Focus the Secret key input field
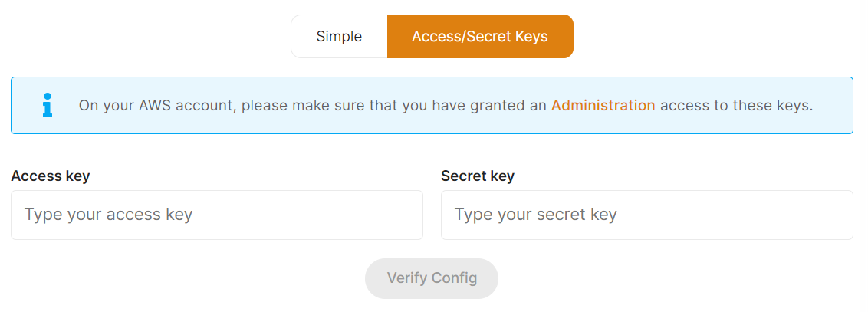Screen dimensions: 868x312 point(646,215)
